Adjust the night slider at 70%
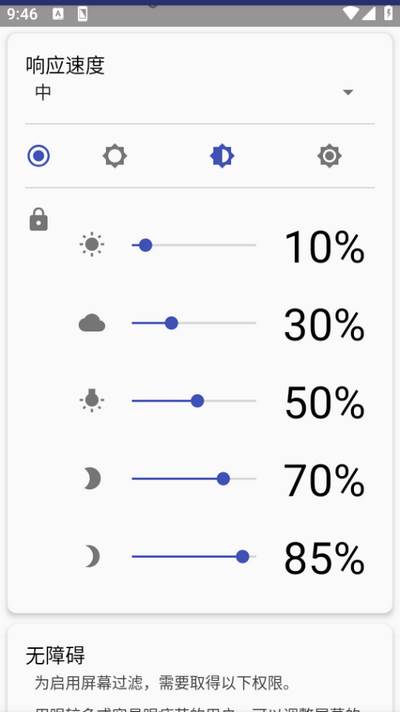Screen dimensions: 400x712 (x=194, y=479)
